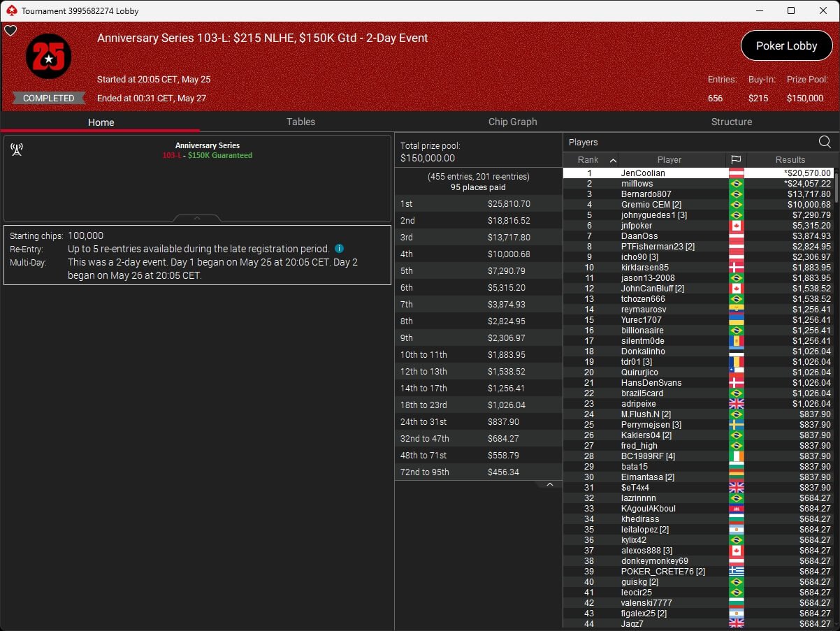Image resolution: width=840 pixels, height=631 pixels.
Task: Click adripeixe's UK flag
Action: 737,404
